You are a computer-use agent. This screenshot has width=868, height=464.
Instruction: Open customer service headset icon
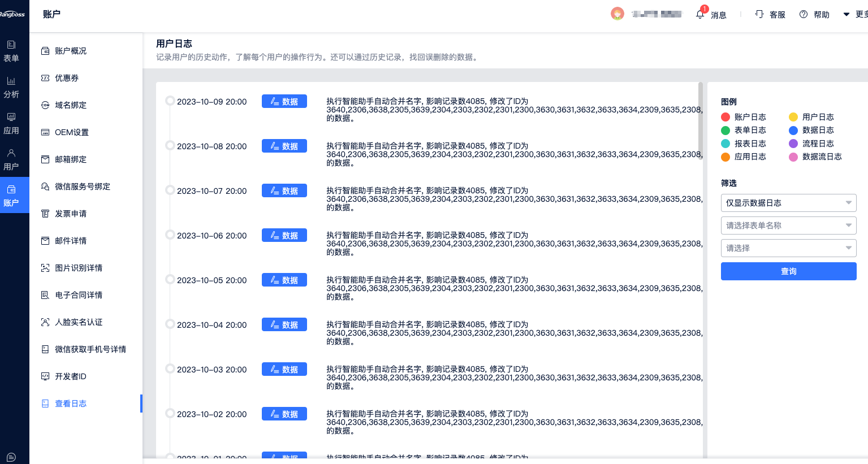pos(759,14)
